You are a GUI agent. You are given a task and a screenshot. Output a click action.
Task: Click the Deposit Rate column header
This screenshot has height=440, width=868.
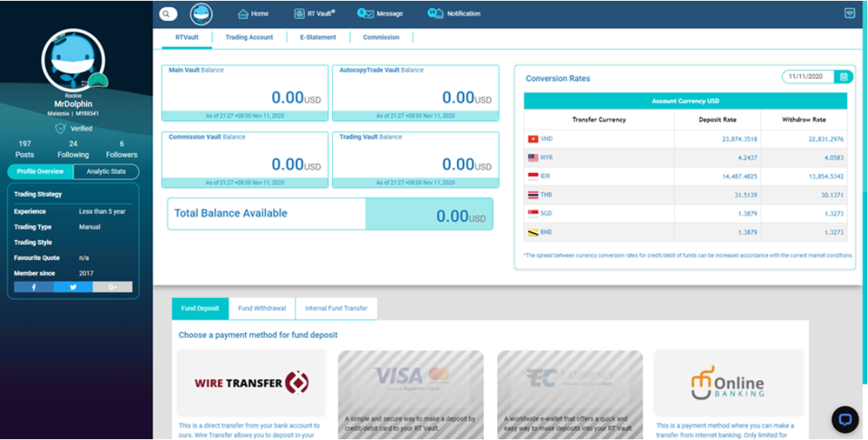[x=717, y=120]
